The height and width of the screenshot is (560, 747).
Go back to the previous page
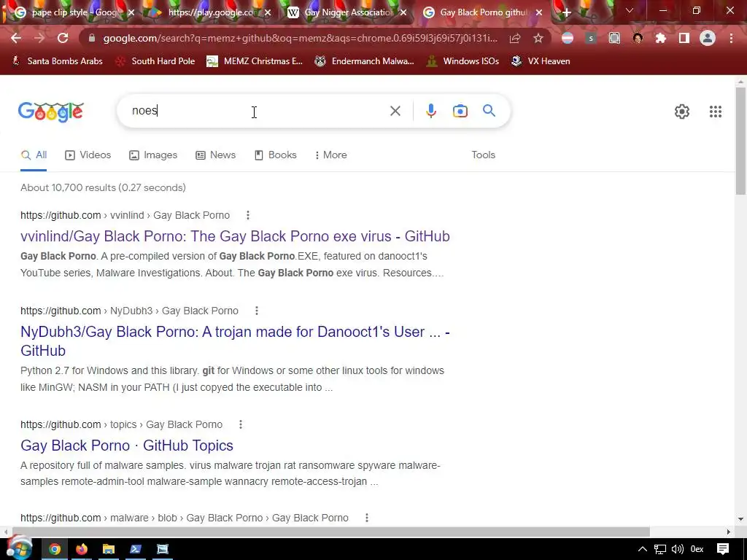click(x=16, y=39)
